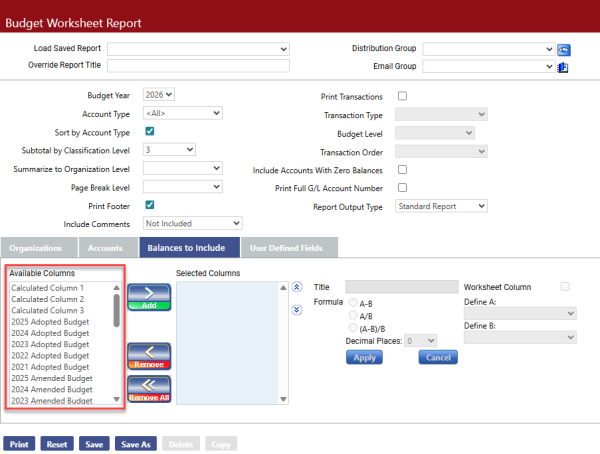Open the Load Saved Report dropdown
Screen dimensions: 600x454
198,48
